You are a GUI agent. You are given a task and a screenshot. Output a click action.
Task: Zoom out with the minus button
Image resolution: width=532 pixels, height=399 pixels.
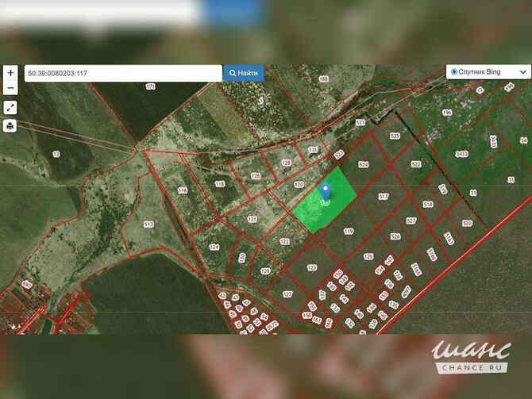[10, 88]
